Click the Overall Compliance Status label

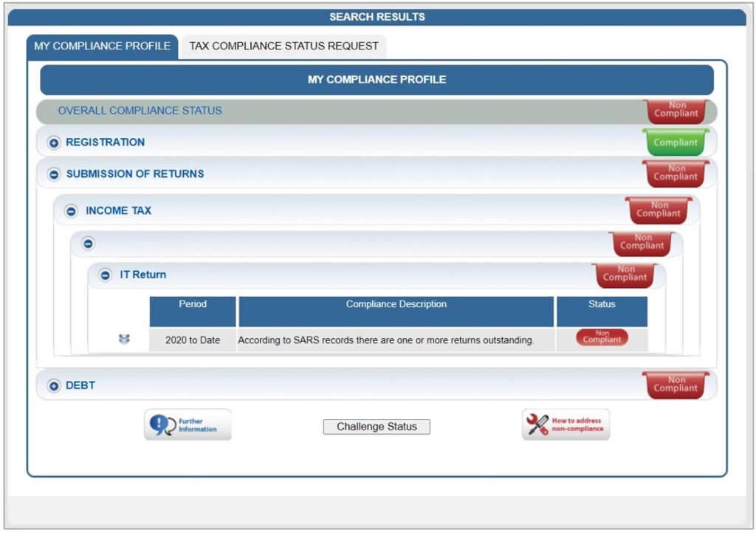coord(140,110)
